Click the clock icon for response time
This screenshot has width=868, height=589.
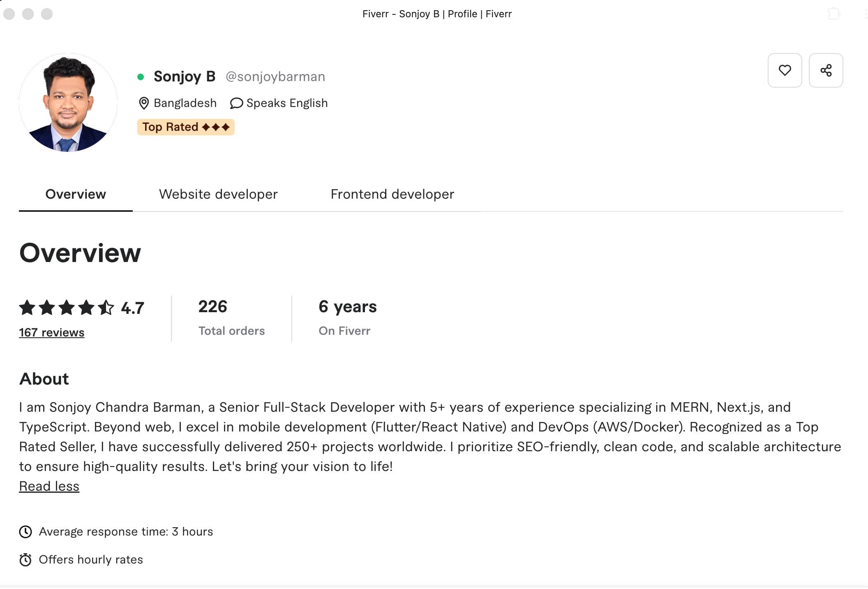pos(25,531)
